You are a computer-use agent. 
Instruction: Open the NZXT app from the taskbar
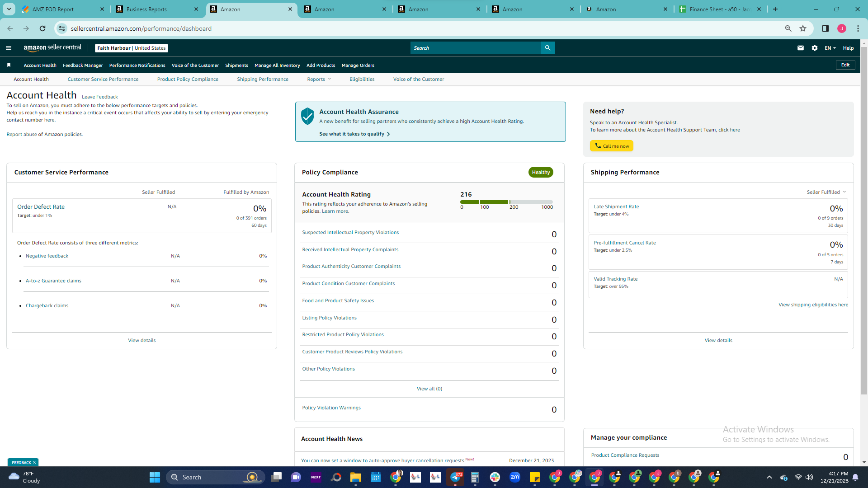316,477
